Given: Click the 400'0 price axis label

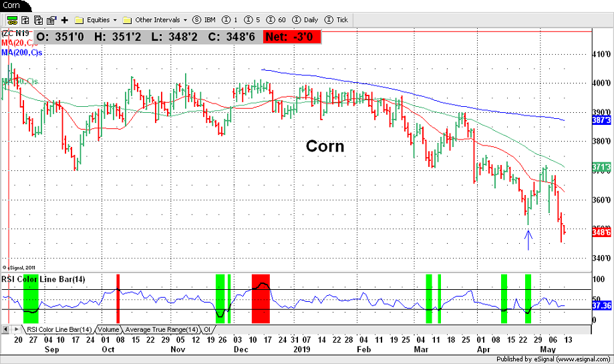Looking at the screenshot, I should (x=601, y=83).
